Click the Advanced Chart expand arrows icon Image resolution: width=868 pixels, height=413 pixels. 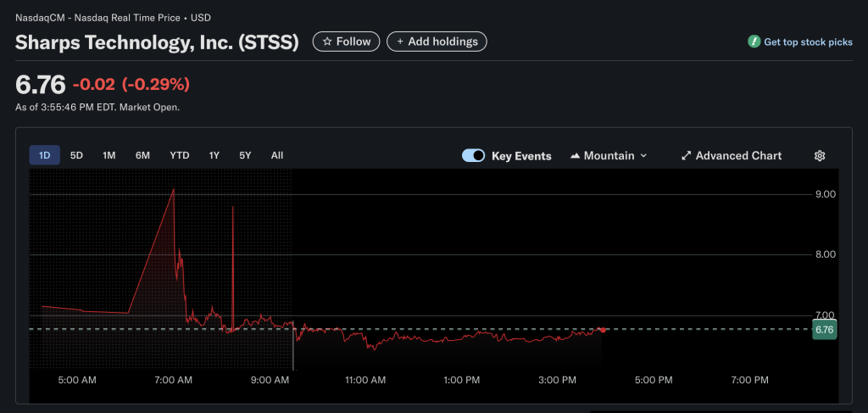[x=686, y=156]
